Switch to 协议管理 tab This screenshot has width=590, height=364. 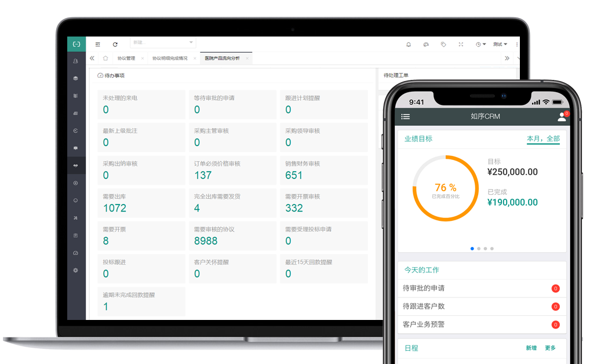coord(126,59)
